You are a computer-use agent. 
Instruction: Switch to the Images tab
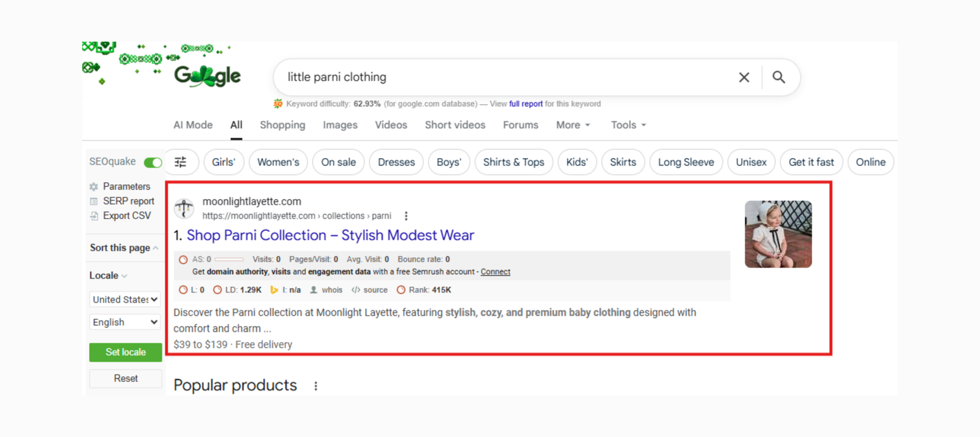(340, 125)
